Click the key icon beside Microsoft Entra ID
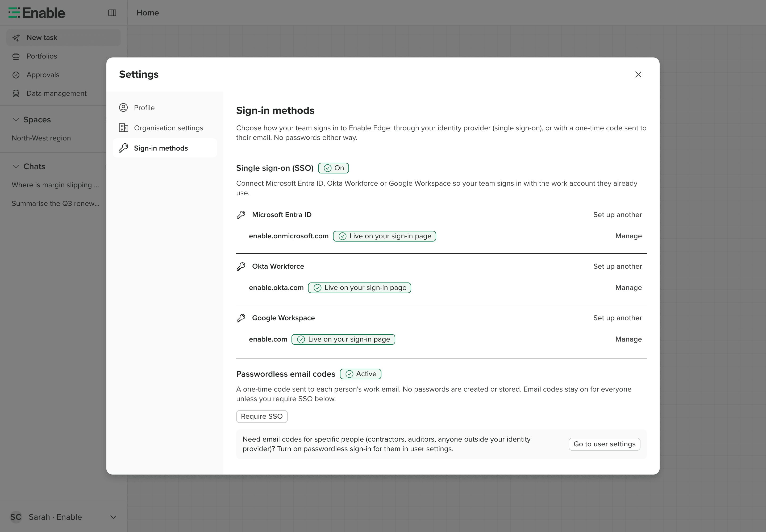The image size is (766, 532). 241,215
